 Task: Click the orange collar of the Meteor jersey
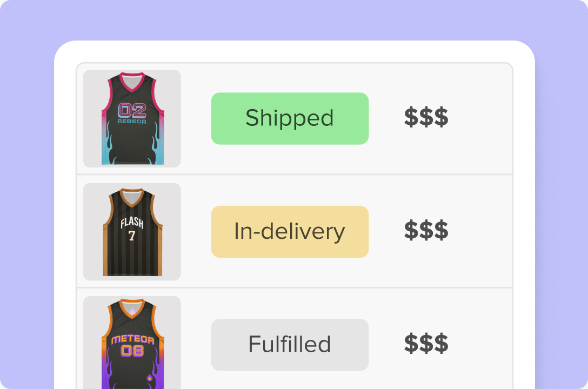pyautogui.click(x=132, y=308)
